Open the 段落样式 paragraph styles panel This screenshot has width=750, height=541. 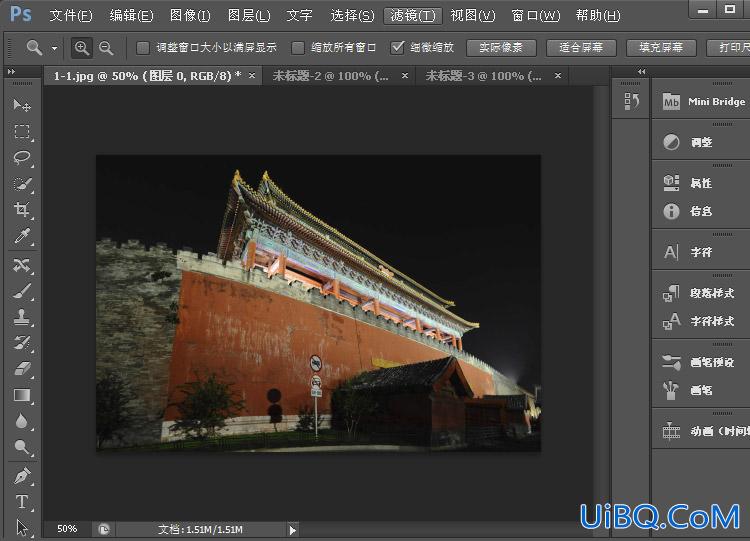pyautogui.click(x=699, y=293)
